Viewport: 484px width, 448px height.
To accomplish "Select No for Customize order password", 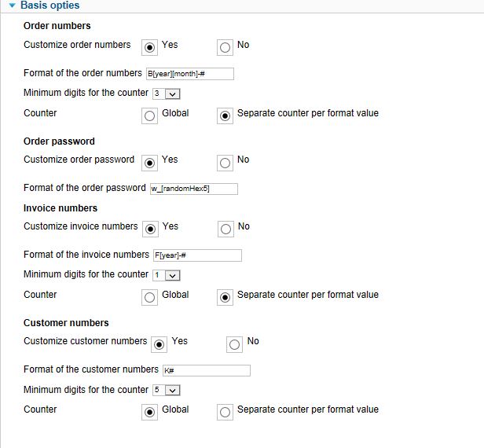I will click(225, 162).
